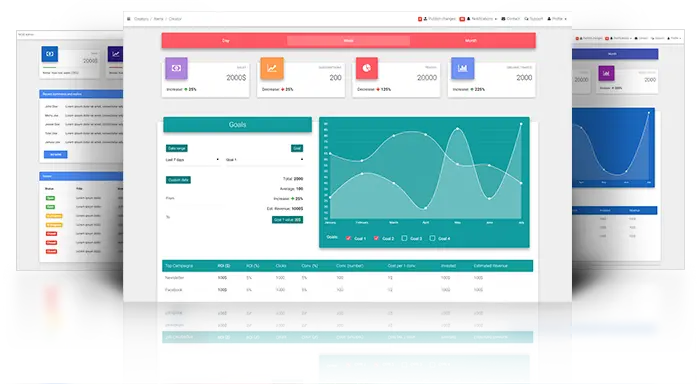Open the hamburger menu in top bar

pyautogui.click(x=129, y=19)
